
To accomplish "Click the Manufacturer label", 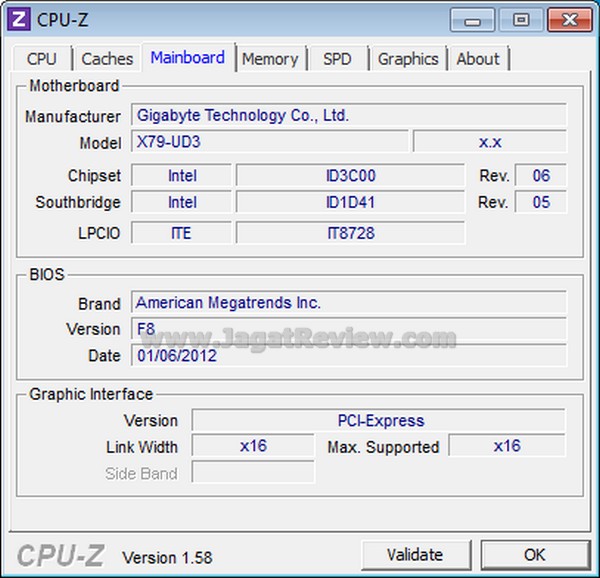I will 73,116.
